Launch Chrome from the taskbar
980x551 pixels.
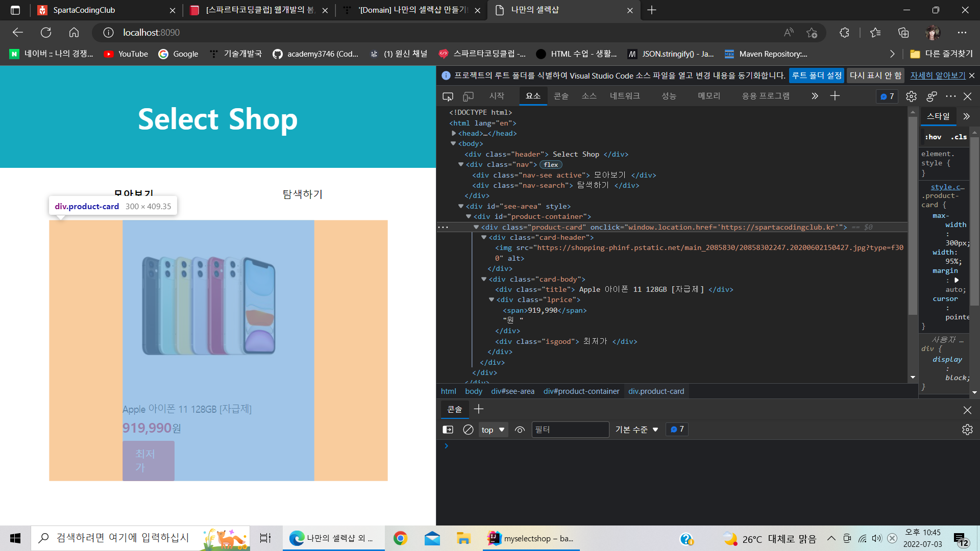click(x=400, y=538)
